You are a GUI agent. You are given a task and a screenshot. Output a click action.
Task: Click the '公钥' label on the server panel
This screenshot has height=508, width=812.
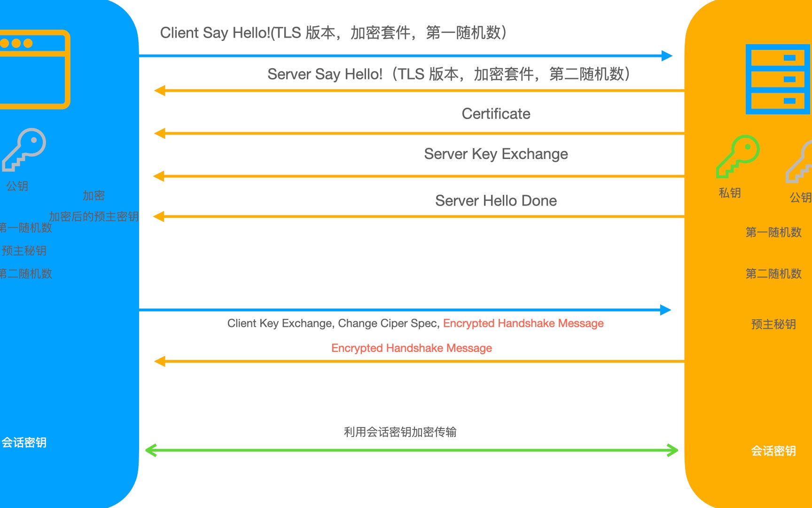pyautogui.click(x=801, y=198)
